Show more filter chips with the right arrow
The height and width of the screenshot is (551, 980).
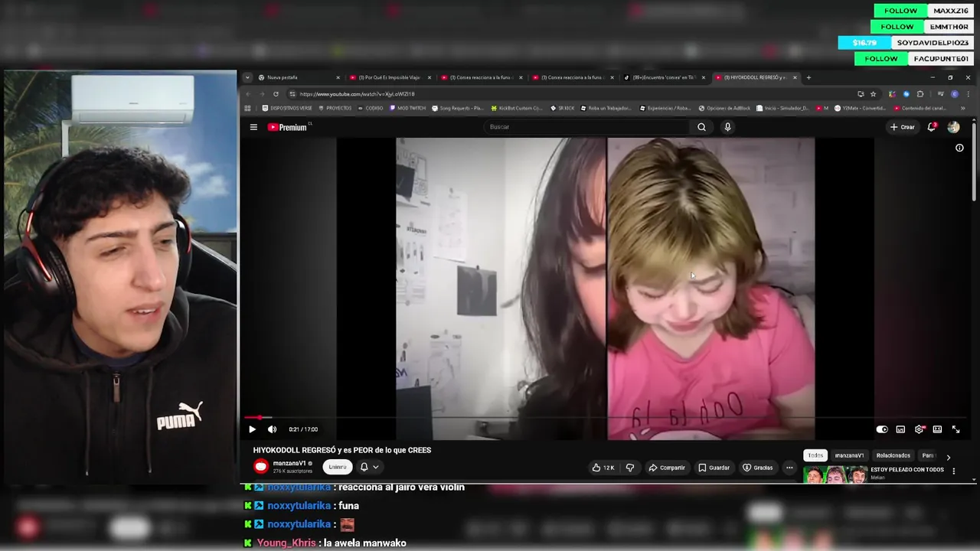click(x=948, y=456)
